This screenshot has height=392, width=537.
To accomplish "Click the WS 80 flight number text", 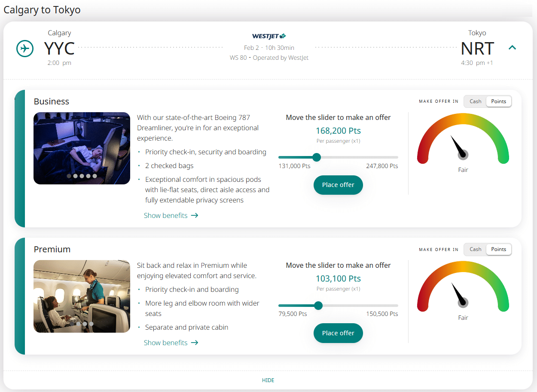I will pos(238,58).
